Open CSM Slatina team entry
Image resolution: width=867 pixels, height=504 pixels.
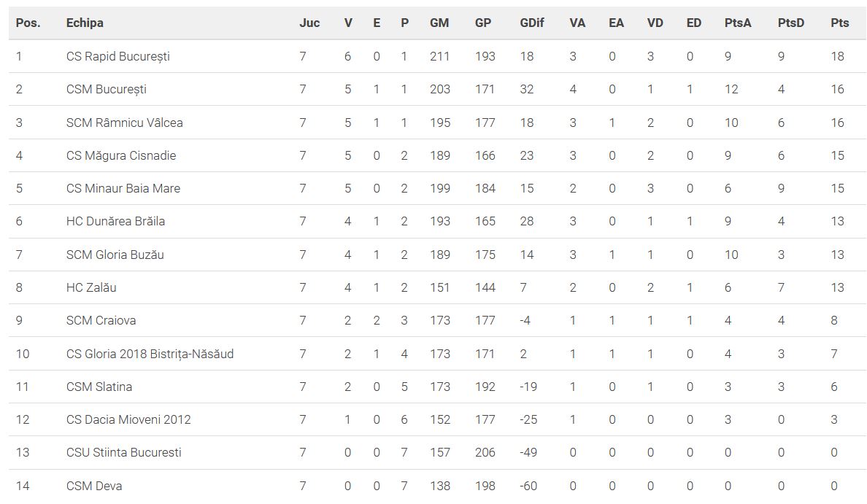tap(99, 387)
